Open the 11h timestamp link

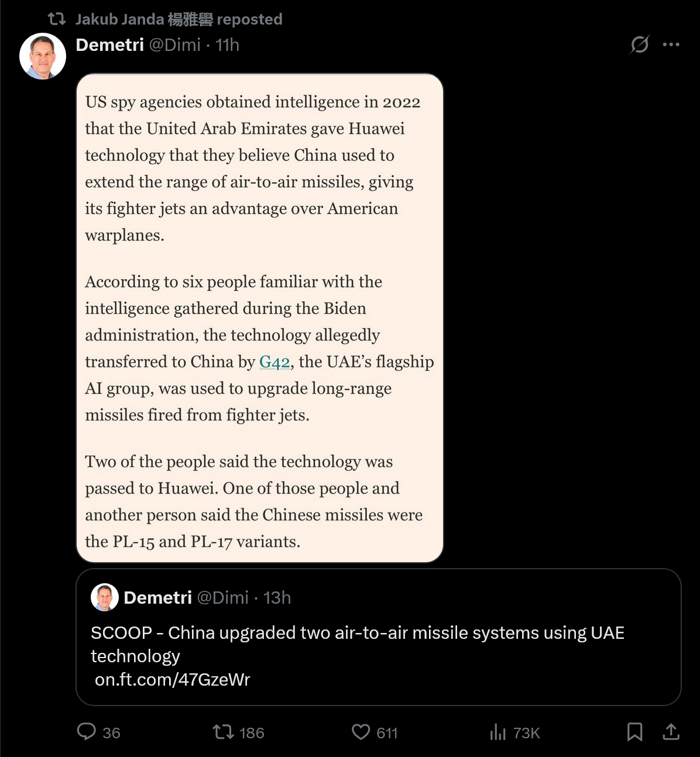tap(227, 45)
